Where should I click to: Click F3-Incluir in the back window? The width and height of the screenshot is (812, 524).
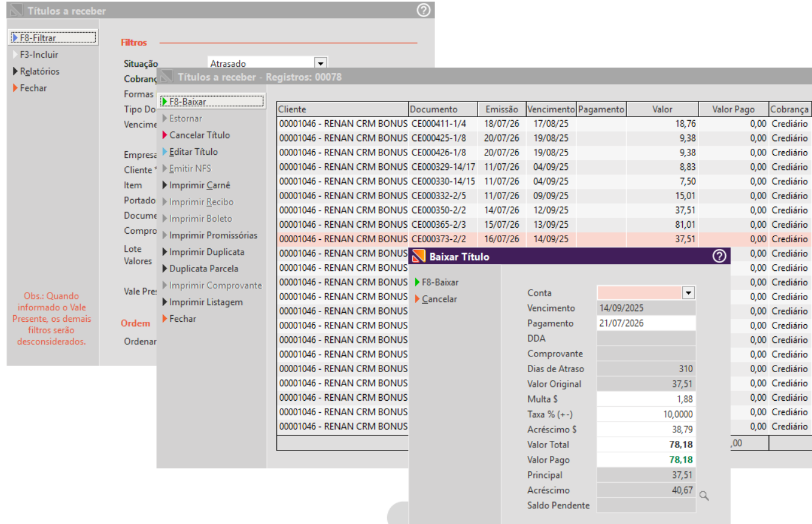click(x=39, y=55)
